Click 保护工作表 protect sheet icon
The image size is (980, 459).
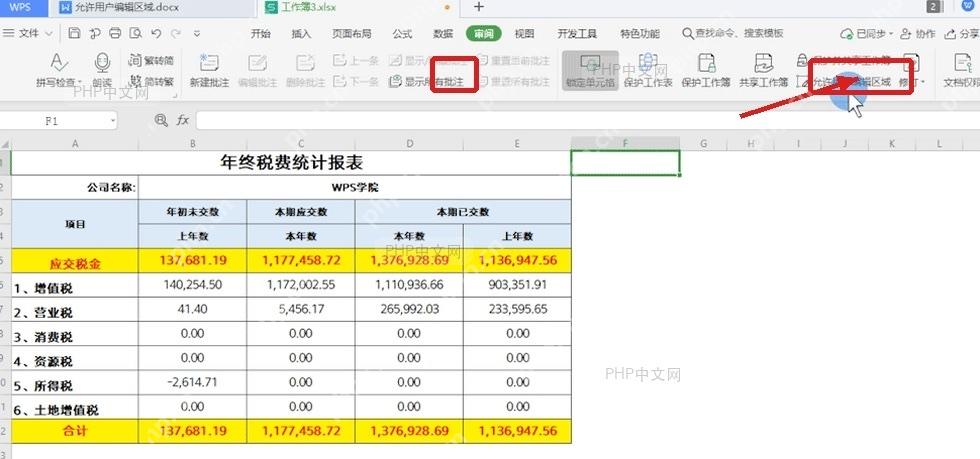click(648, 63)
